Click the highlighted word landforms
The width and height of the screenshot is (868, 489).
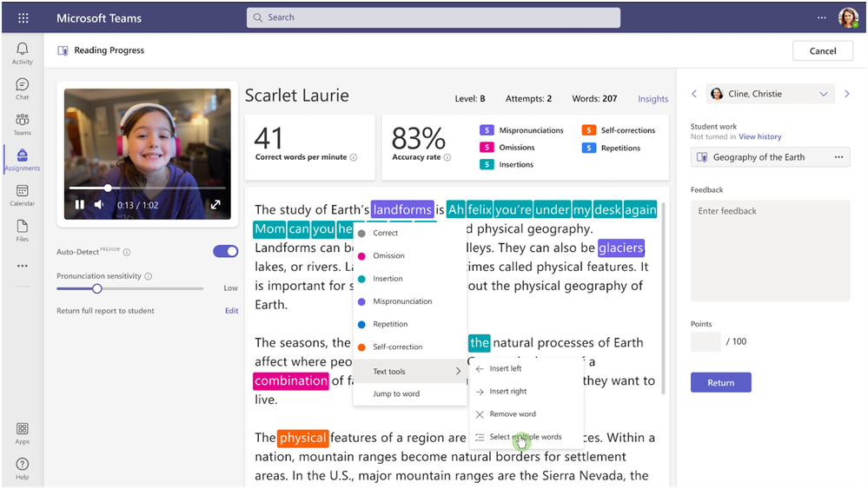402,209
